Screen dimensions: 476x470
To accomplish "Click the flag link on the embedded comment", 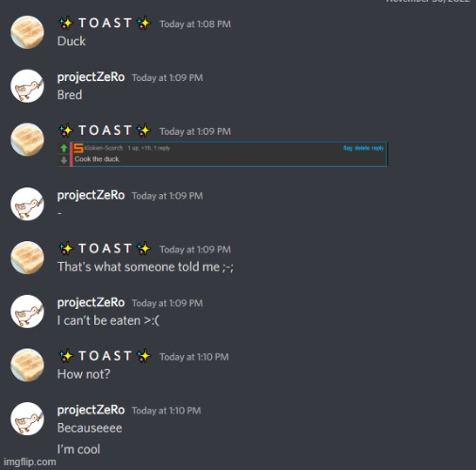I will [348, 148].
